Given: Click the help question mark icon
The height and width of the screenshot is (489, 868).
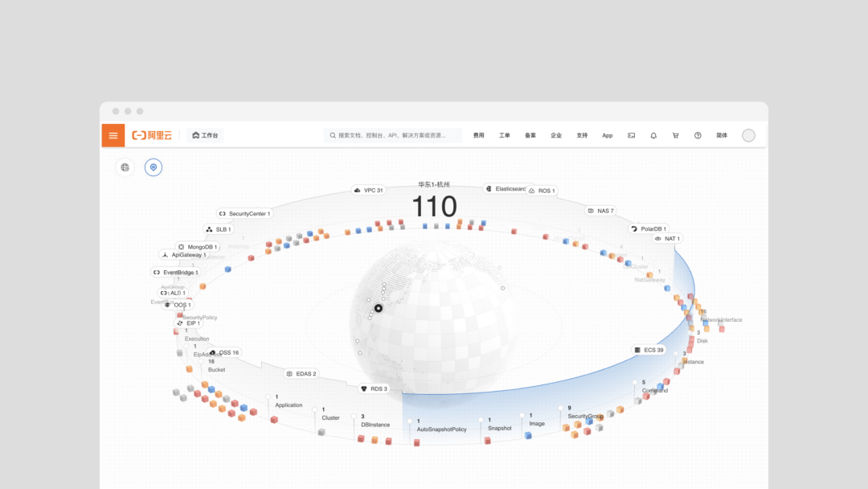Looking at the screenshot, I should coord(698,135).
